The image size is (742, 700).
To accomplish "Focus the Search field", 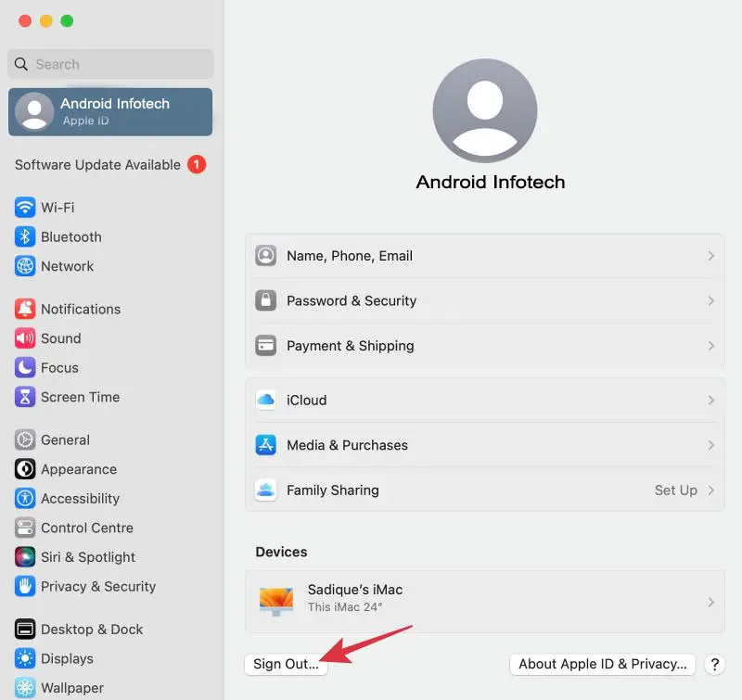I will (110, 64).
